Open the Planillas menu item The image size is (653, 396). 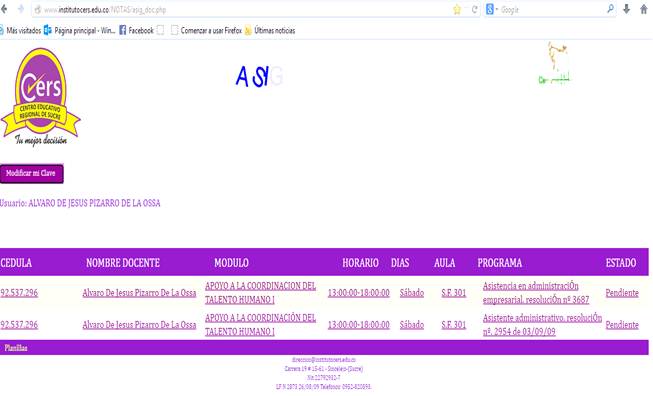tap(16, 348)
